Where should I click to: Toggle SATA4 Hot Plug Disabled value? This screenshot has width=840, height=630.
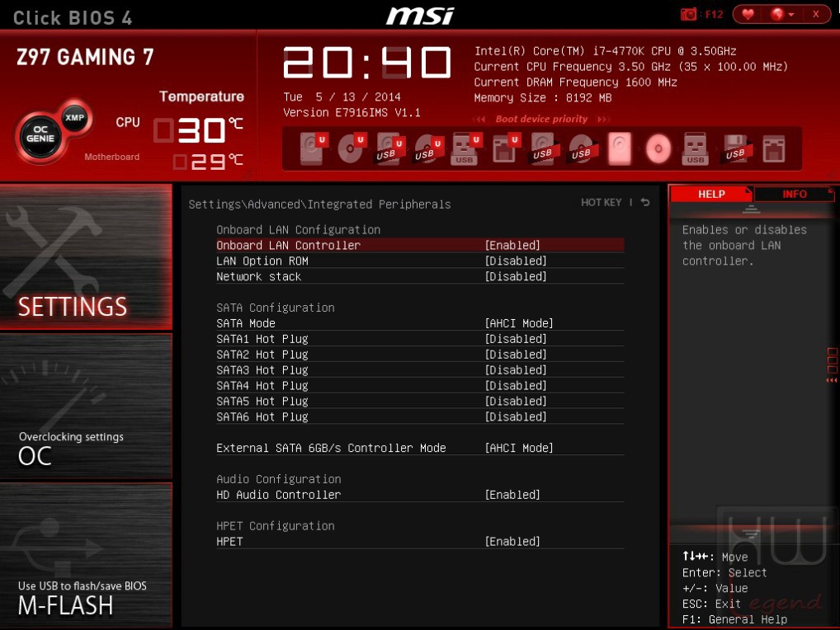coord(516,385)
